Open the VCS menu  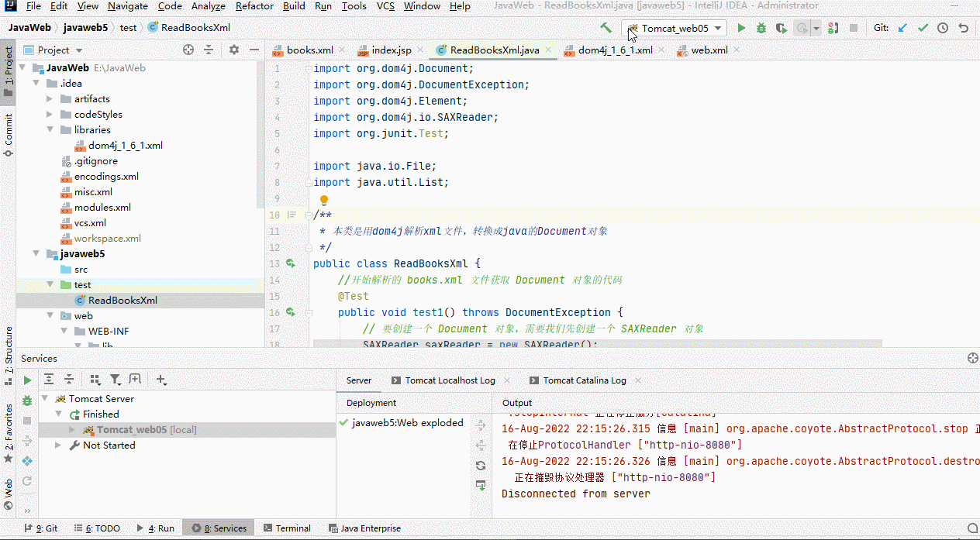click(385, 6)
